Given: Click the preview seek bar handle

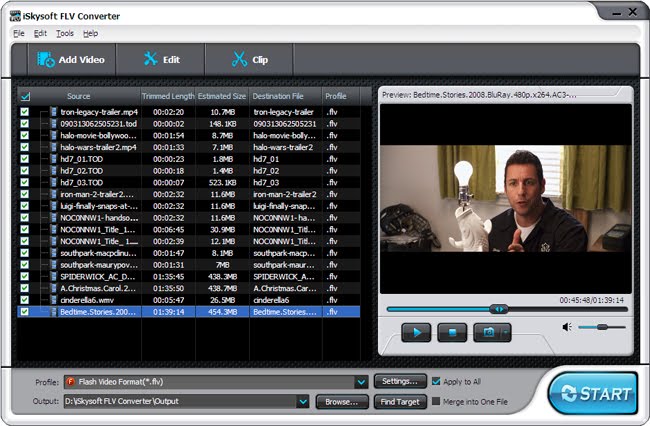Looking at the screenshot, I should (499, 309).
